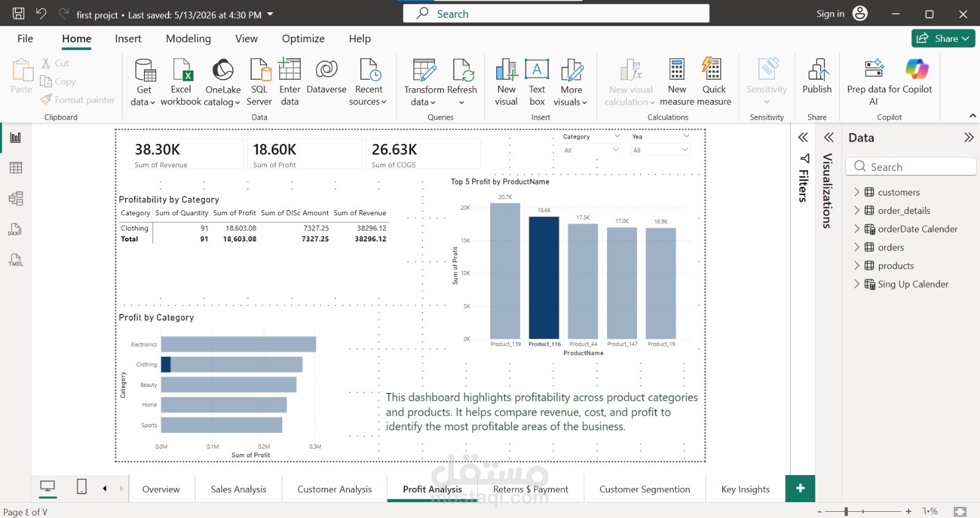Open TMDL view in sidebar

pos(16,260)
